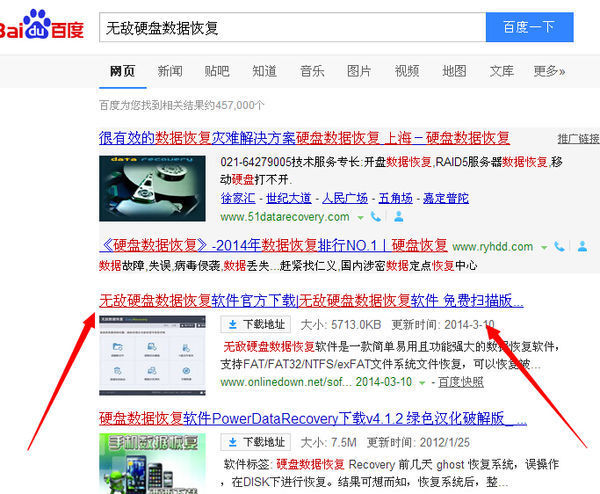Switch to the 音乐 tab
The height and width of the screenshot is (494, 600).
coord(312,71)
